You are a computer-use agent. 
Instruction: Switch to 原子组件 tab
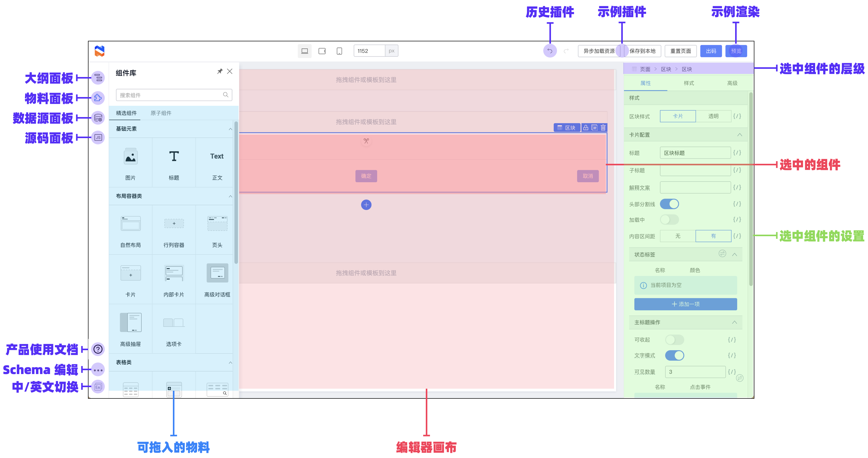[x=161, y=113]
